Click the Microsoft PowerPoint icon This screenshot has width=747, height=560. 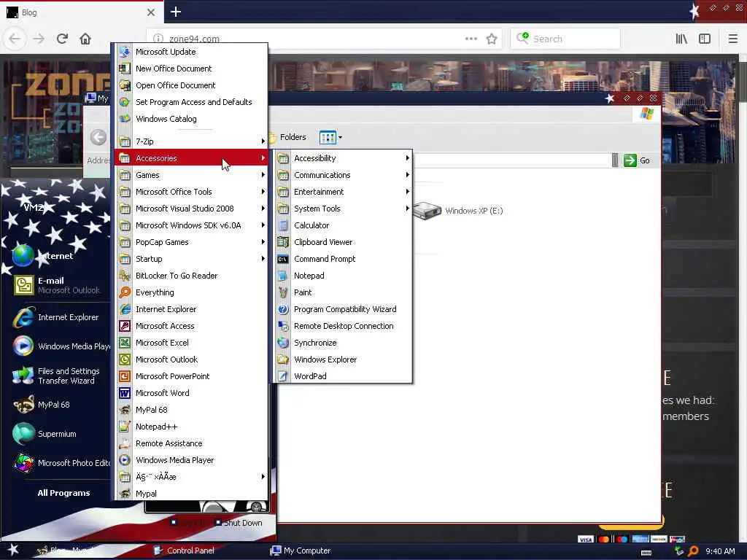[x=125, y=376]
